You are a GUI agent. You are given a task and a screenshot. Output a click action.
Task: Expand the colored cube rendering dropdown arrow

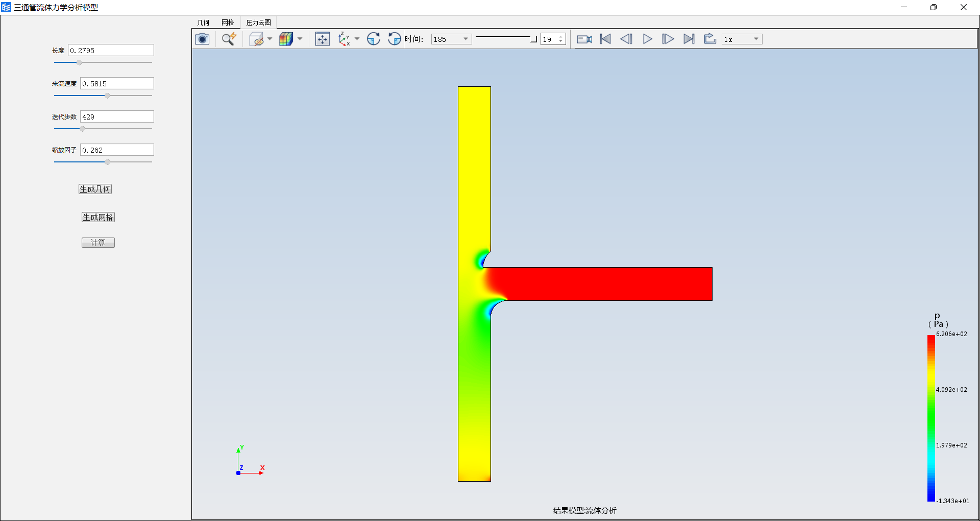click(300, 39)
